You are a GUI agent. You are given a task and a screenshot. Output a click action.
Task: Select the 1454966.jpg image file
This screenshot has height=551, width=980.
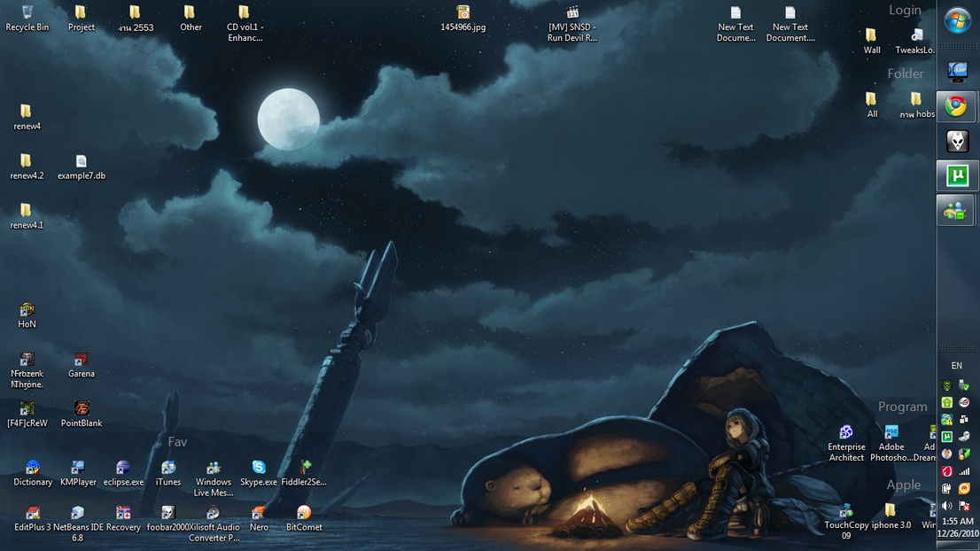463,18
